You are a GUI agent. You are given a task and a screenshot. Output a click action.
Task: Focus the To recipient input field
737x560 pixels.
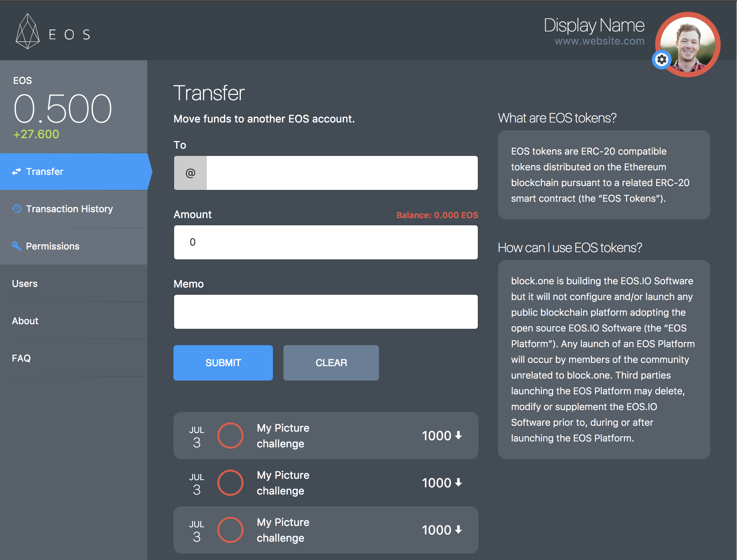[x=342, y=173]
